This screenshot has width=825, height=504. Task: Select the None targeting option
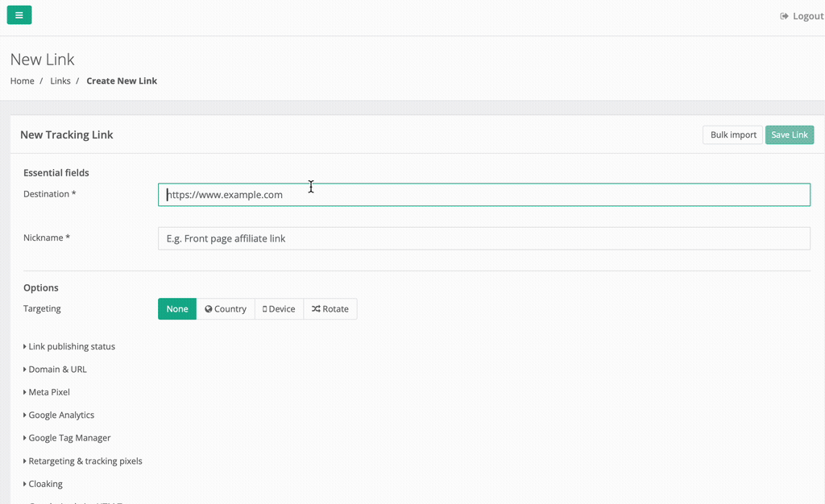coord(176,308)
